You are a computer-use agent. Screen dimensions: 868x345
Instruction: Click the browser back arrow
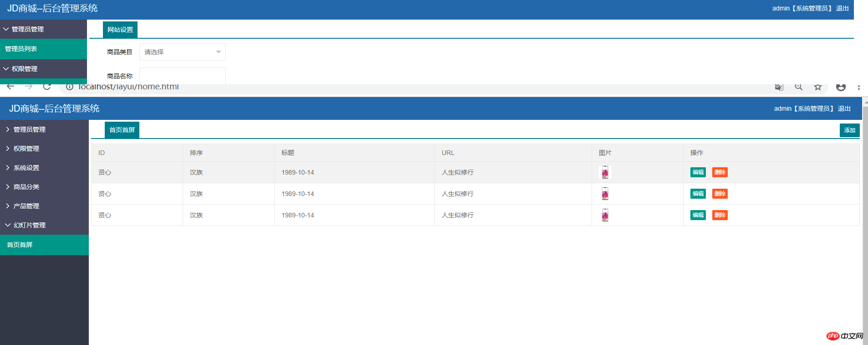point(10,87)
